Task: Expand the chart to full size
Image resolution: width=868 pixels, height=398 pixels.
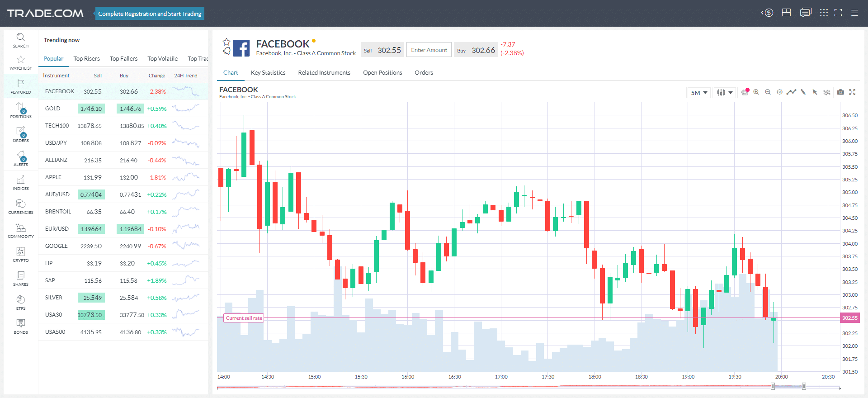Action: 852,92
